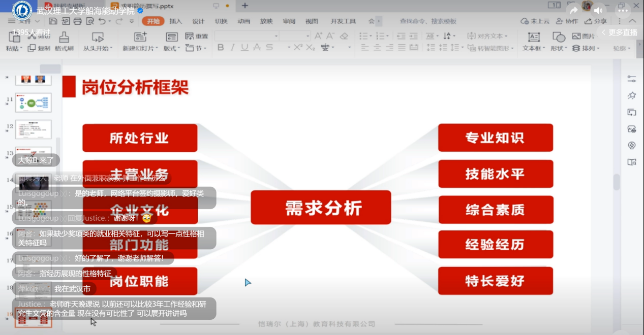Click the Align left icon
This screenshot has width=644, height=335.
(x=364, y=48)
